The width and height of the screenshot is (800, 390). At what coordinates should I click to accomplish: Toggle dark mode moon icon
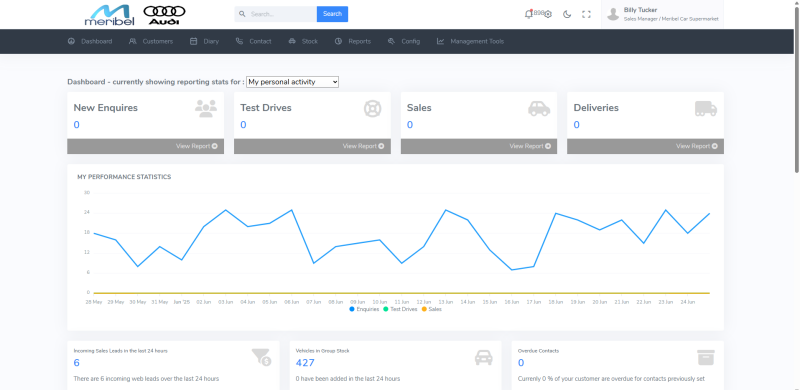[567, 14]
